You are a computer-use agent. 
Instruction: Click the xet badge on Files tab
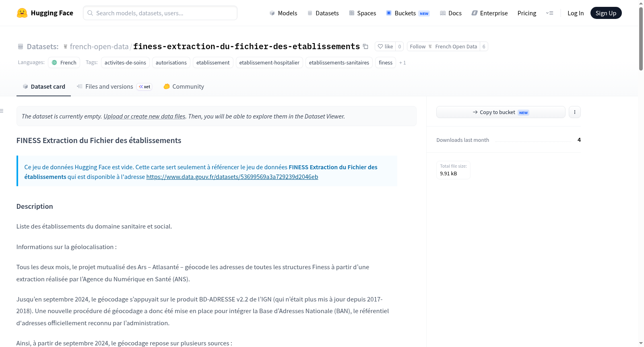144,87
